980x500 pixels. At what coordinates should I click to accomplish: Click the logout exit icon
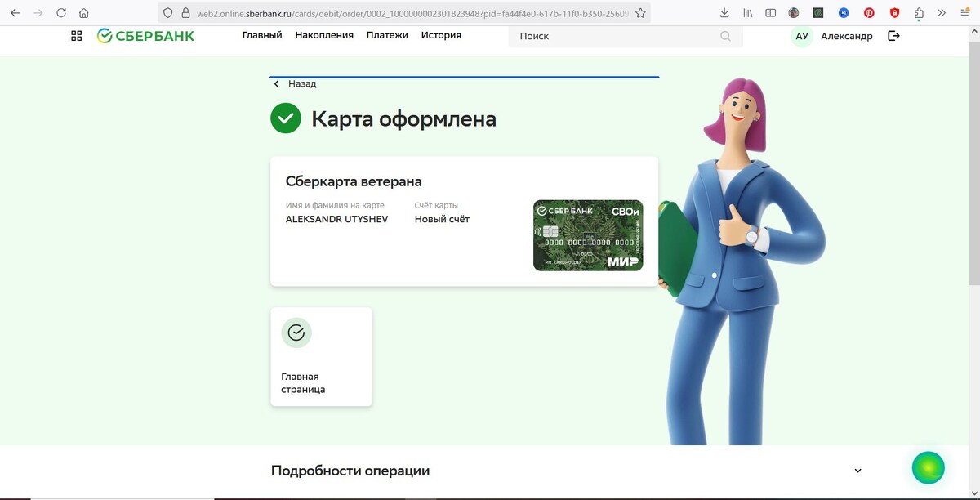coord(893,36)
